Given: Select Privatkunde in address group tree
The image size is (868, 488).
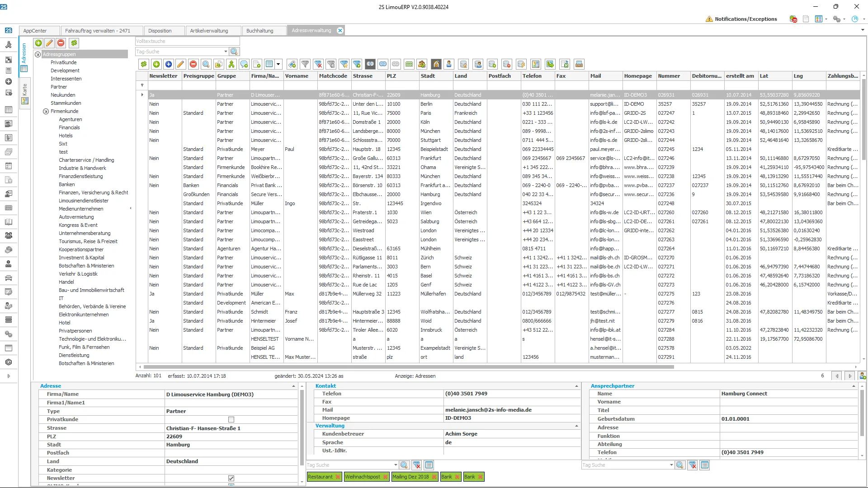Looking at the screenshot, I should 64,62.
